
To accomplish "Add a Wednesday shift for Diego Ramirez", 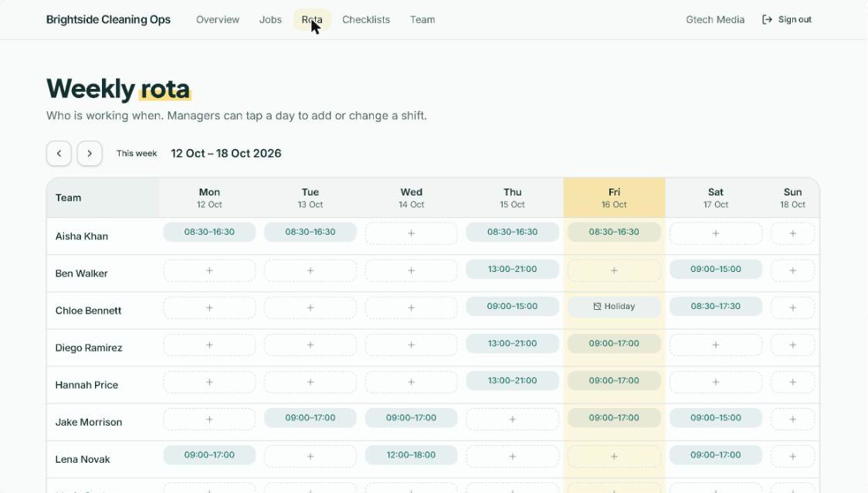I will click(412, 345).
